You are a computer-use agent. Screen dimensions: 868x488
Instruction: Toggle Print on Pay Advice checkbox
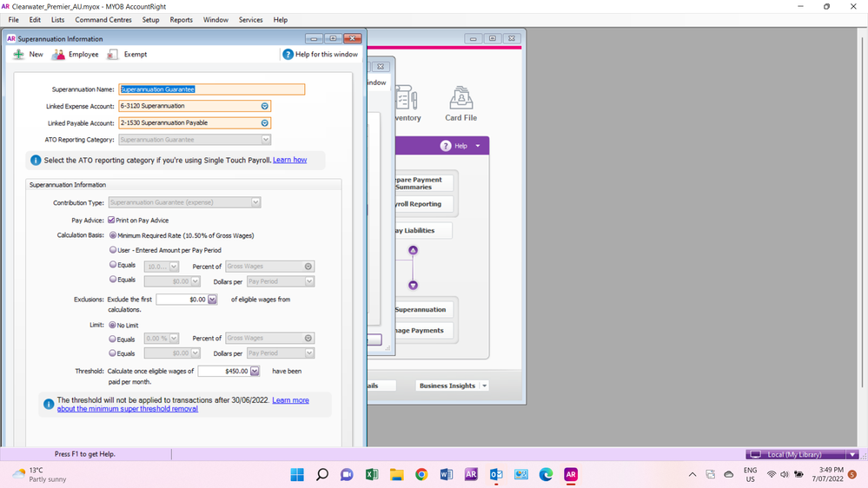click(x=111, y=221)
